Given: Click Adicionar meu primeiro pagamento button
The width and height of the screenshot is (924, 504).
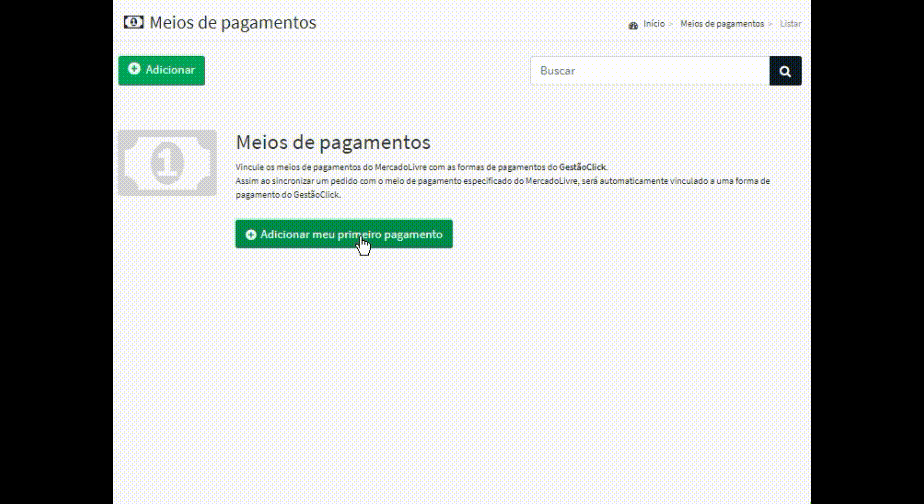Looking at the screenshot, I should pos(344,234).
